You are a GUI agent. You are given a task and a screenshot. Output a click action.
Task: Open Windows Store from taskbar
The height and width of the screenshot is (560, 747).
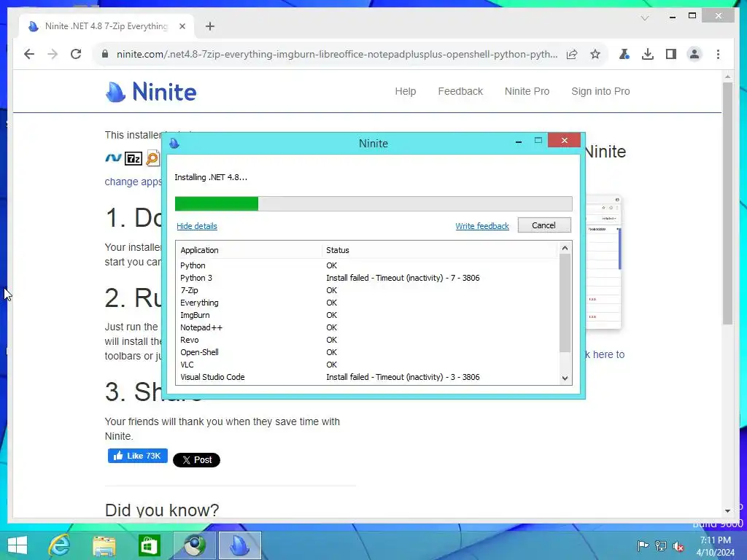149,545
